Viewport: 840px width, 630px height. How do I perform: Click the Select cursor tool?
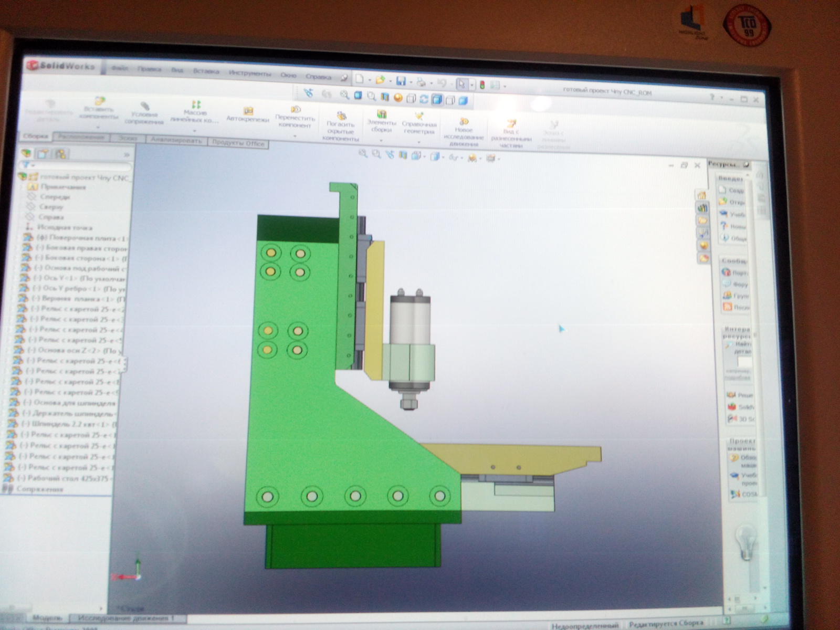(461, 84)
